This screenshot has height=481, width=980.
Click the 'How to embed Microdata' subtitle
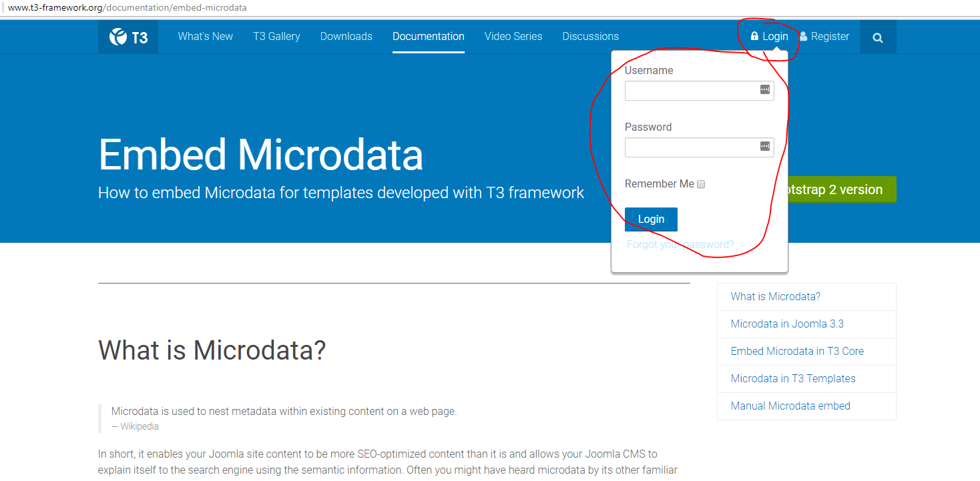[x=341, y=193]
